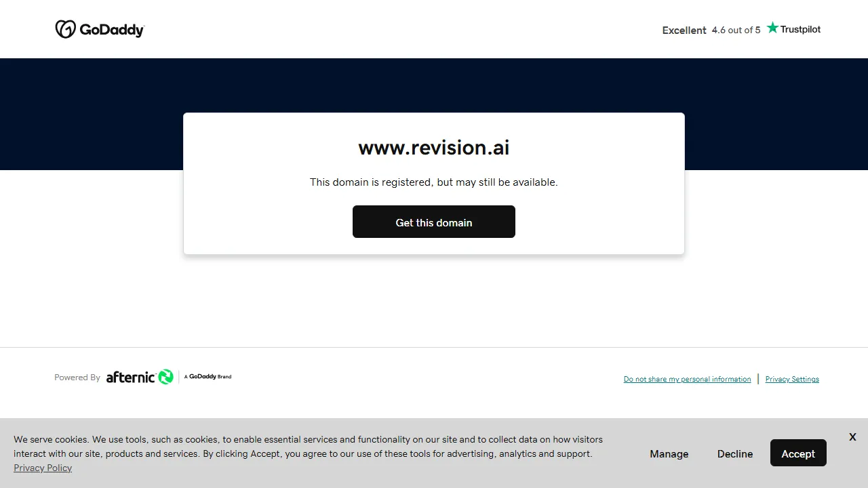Image resolution: width=868 pixels, height=488 pixels.
Task: Click the "A GoDaddy Brand" badge
Action: [x=208, y=376]
